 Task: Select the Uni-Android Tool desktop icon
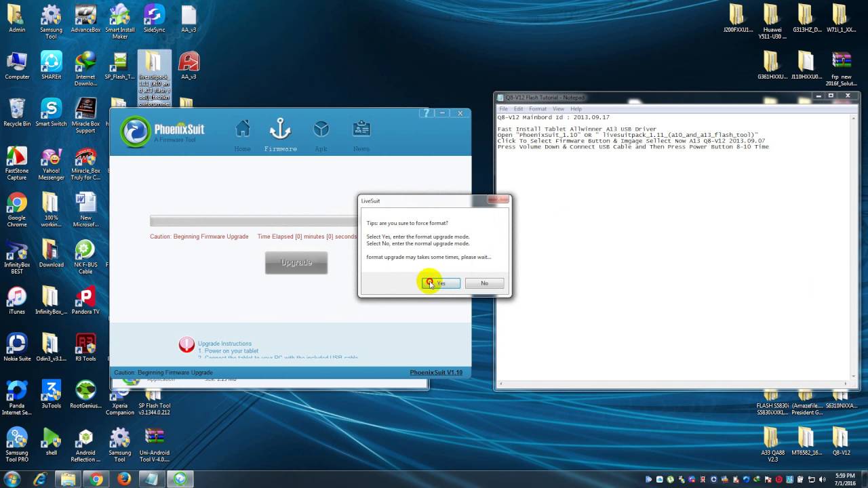(x=154, y=443)
